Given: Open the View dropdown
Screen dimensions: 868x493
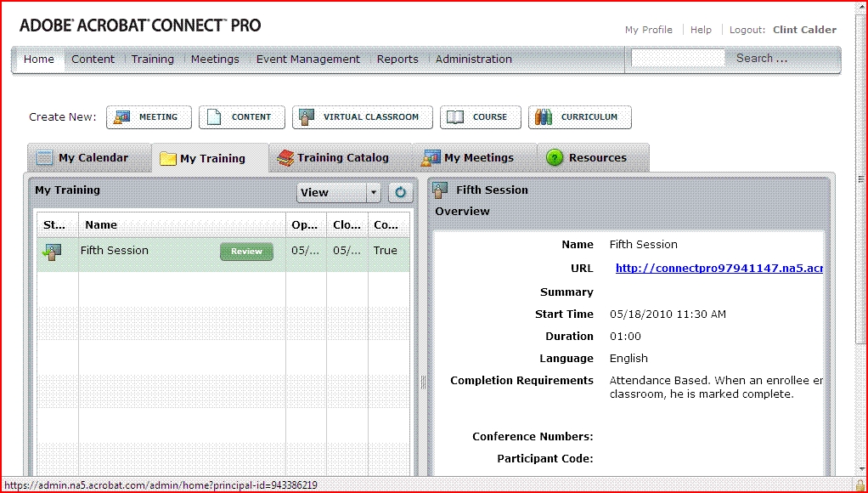Looking at the screenshot, I should pyautogui.click(x=339, y=192).
